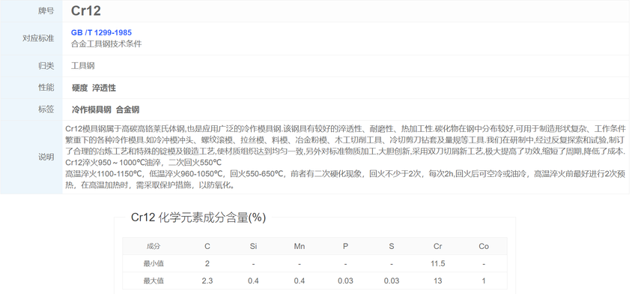This screenshot has height=294, width=644.
Task: Open the 合金钢 tag
Action: pyautogui.click(x=127, y=109)
